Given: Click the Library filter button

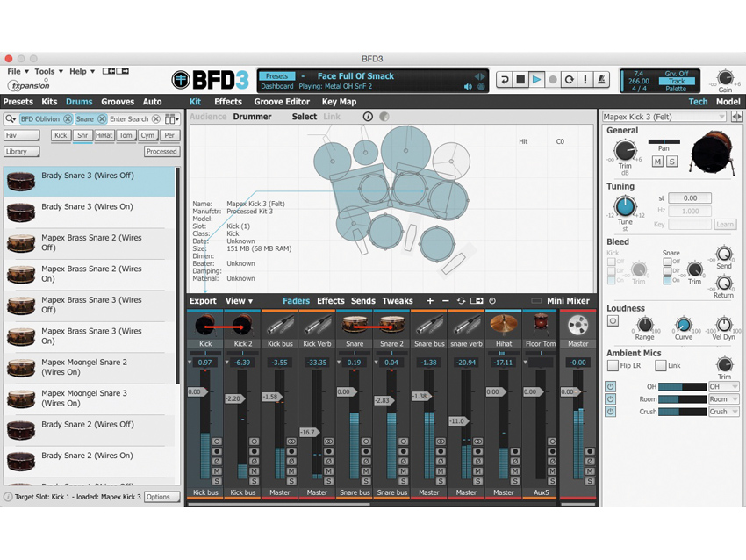Looking at the screenshot, I should (22, 151).
